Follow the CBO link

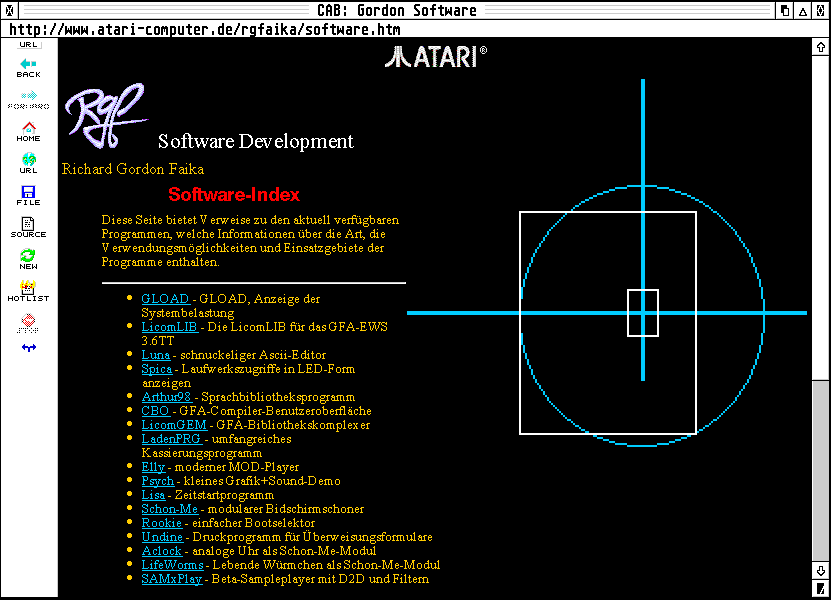pos(155,411)
